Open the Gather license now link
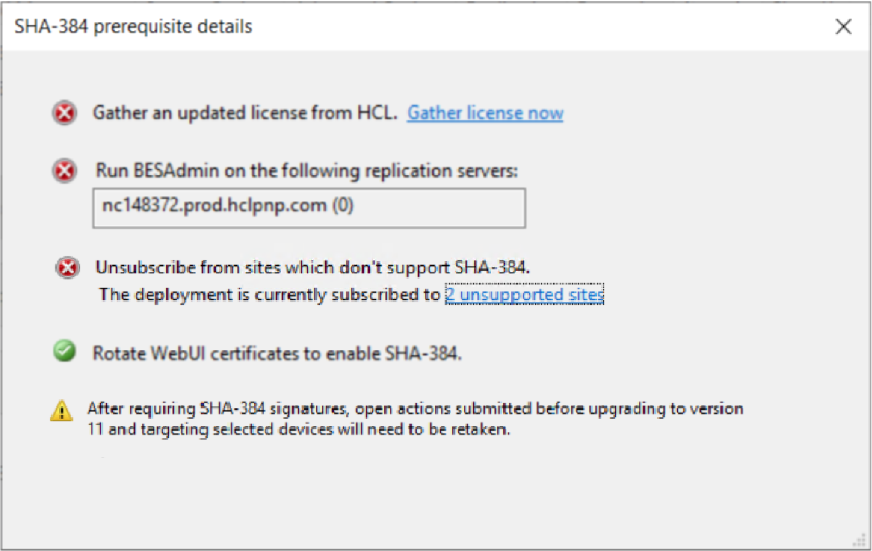This screenshot has height=551, width=872. coord(485,113)
